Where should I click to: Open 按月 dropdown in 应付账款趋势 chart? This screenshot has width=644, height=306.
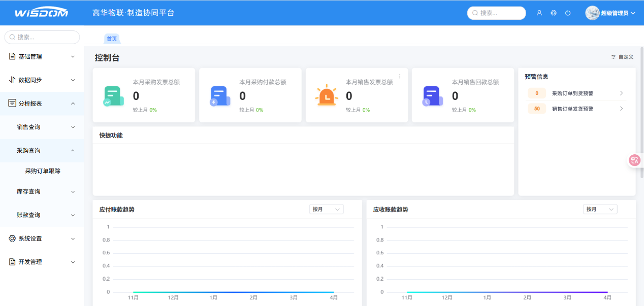tap(327, 209)
